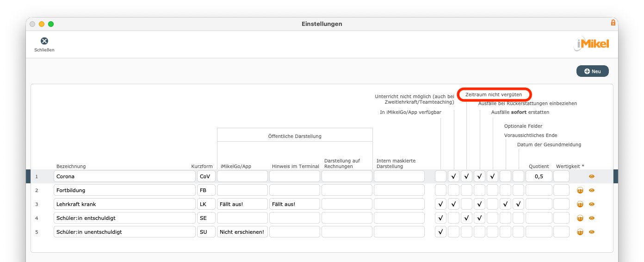This screenshot has width=644, height=262.
Task: Uncheck 'Zeitraum nicht vergüten' for Corona
Action: (x=466, y=176)
